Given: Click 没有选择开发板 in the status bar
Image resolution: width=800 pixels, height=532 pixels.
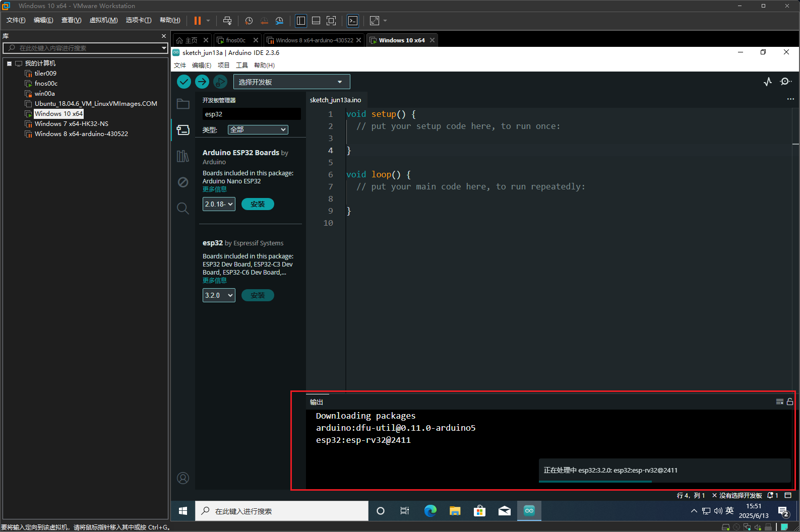Looking at the screenshot, I should point(737,495).
